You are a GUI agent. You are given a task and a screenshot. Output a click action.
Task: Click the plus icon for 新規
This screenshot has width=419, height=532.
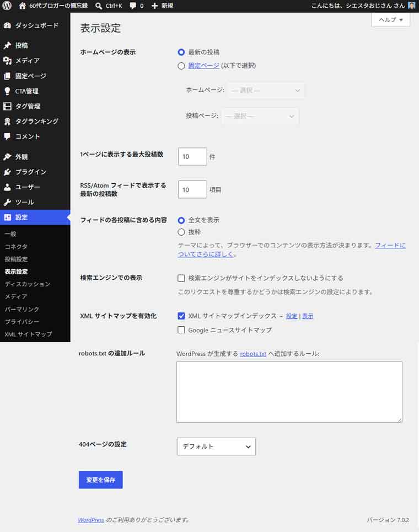tap(154, 6)
